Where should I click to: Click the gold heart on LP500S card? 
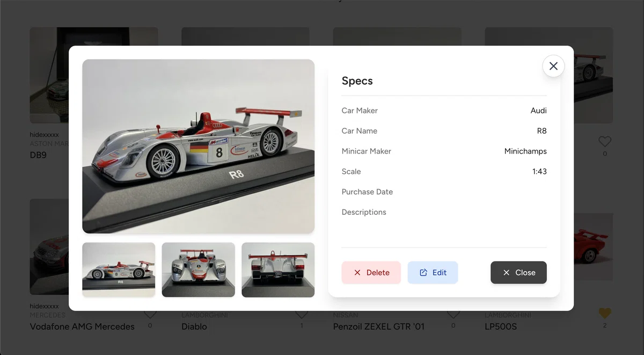click(x=605, y=313)
